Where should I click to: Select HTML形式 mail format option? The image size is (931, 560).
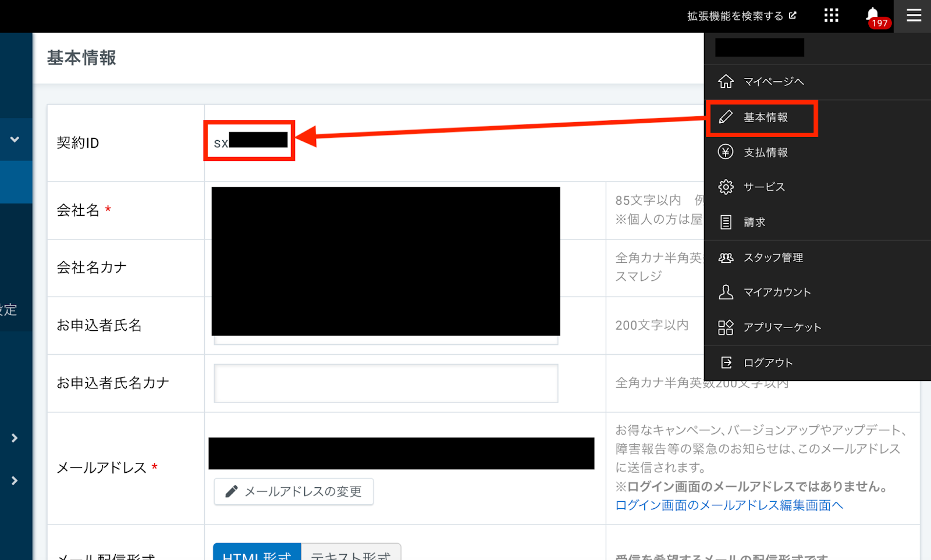[257, 552]
